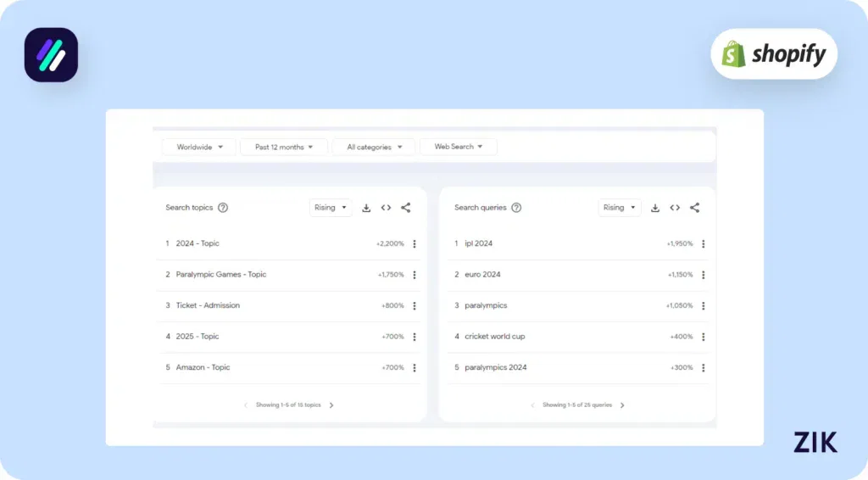Screen dimensions: 868x480
Task: Open more options for euro 2024
Action: coord(703,275)
